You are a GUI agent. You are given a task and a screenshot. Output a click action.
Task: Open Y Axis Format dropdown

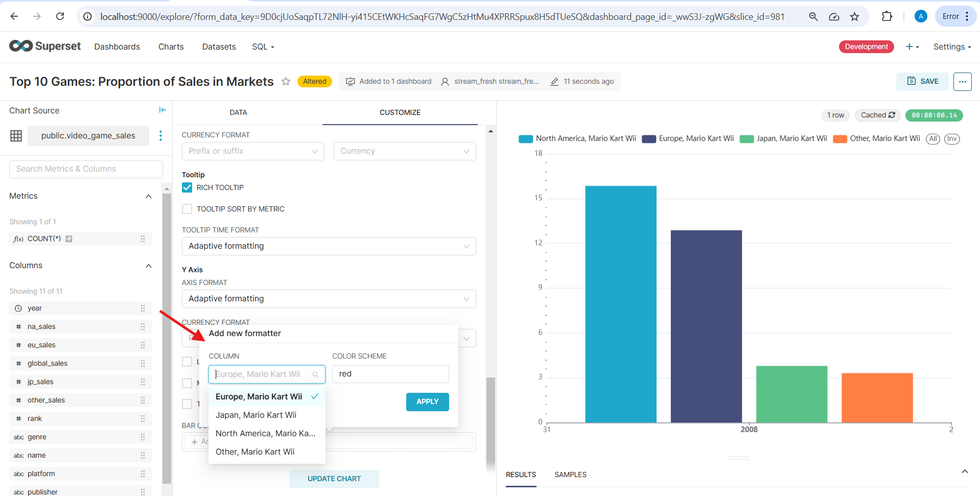329,299
